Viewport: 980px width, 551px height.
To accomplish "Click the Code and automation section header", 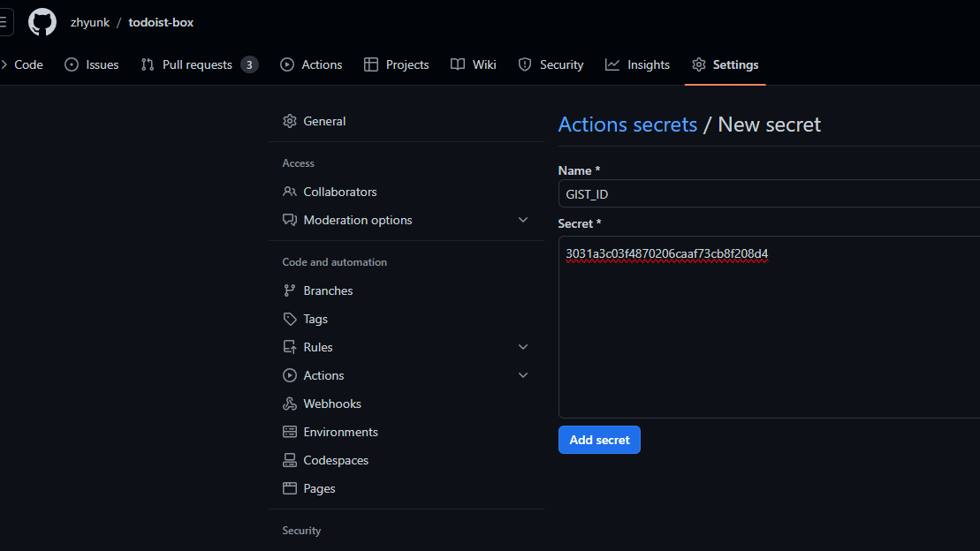I will (334, 262).
